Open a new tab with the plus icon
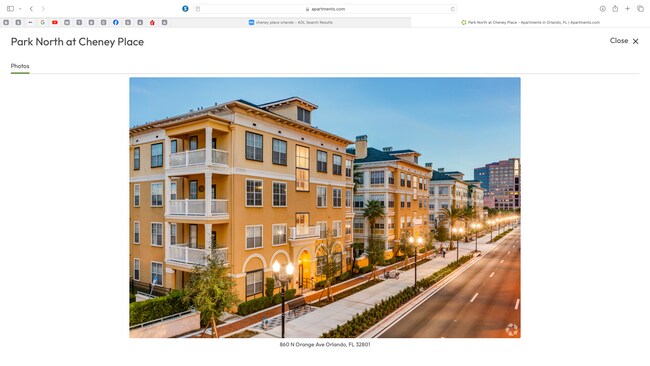The image size is (650, 366). coord(628,9)
